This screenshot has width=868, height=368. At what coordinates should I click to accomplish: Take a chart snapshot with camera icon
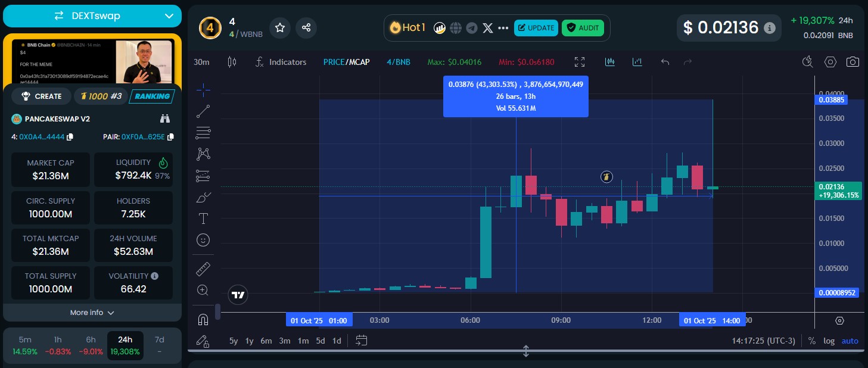[x=853, y=62]
